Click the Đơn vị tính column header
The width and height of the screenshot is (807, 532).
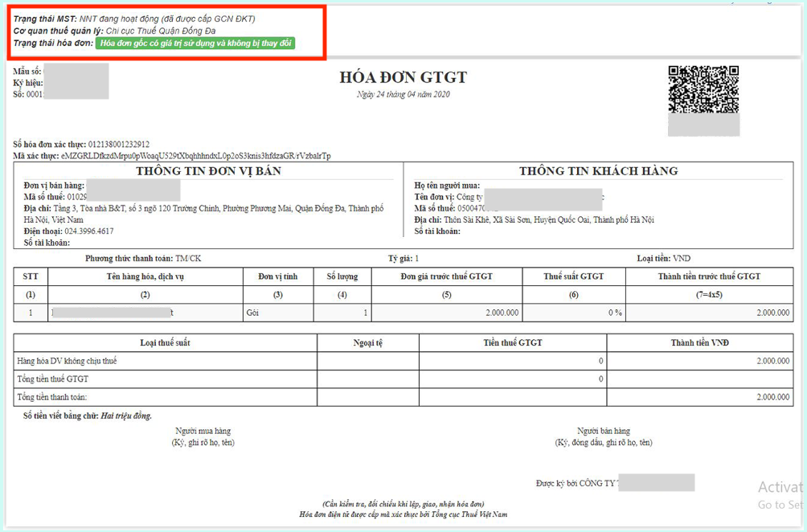(x=278, y=276)
